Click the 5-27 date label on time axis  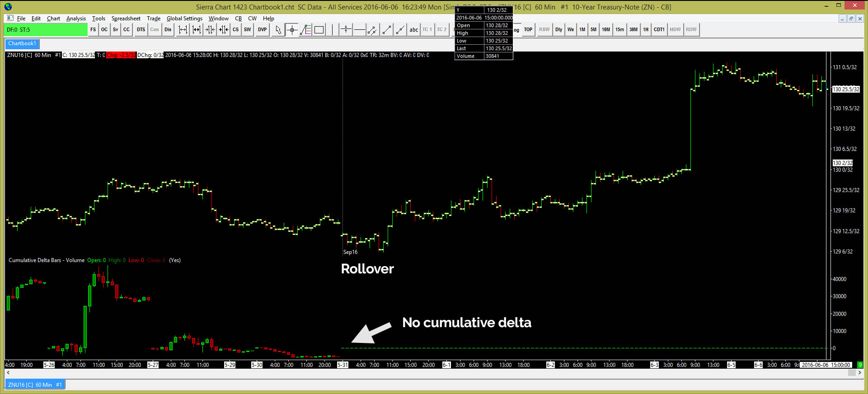[153, 365]
